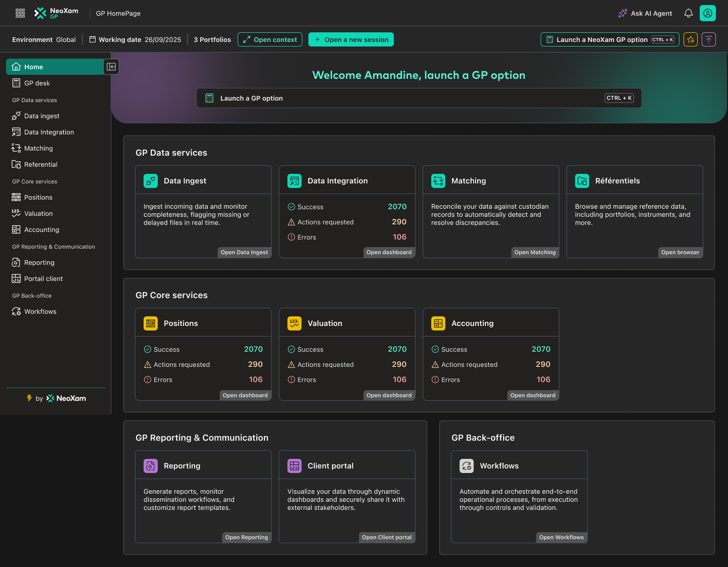Click the GP Core services sidebar heading
Screen dimensions: 728x567
(x=35, y=181)
